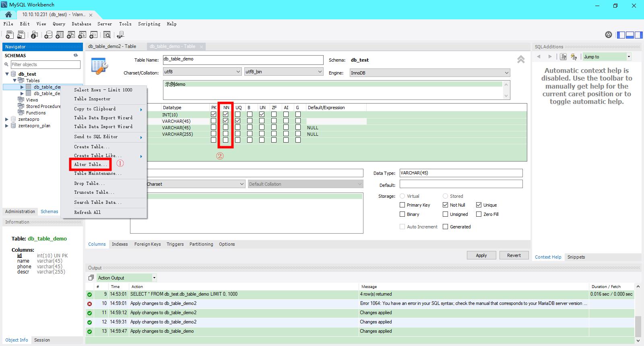Click the Filter objects search field
644x346 pixels.
45,64
